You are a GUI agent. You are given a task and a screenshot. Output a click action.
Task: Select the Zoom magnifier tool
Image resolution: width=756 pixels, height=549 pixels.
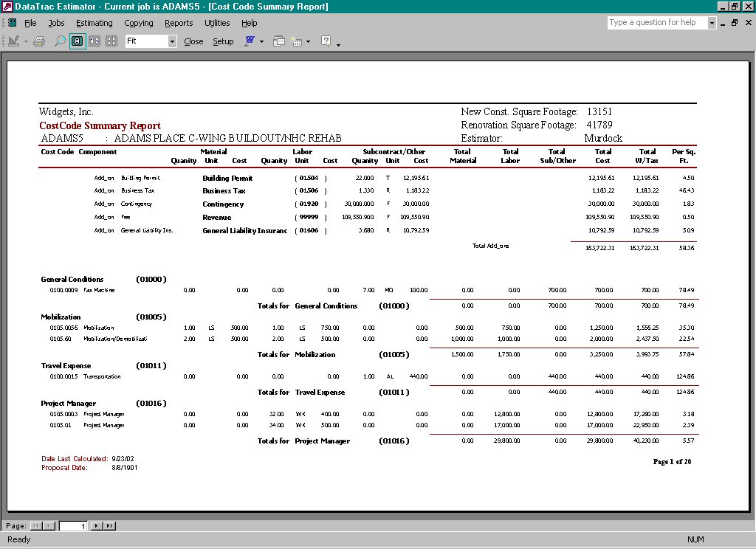point(60,41)
